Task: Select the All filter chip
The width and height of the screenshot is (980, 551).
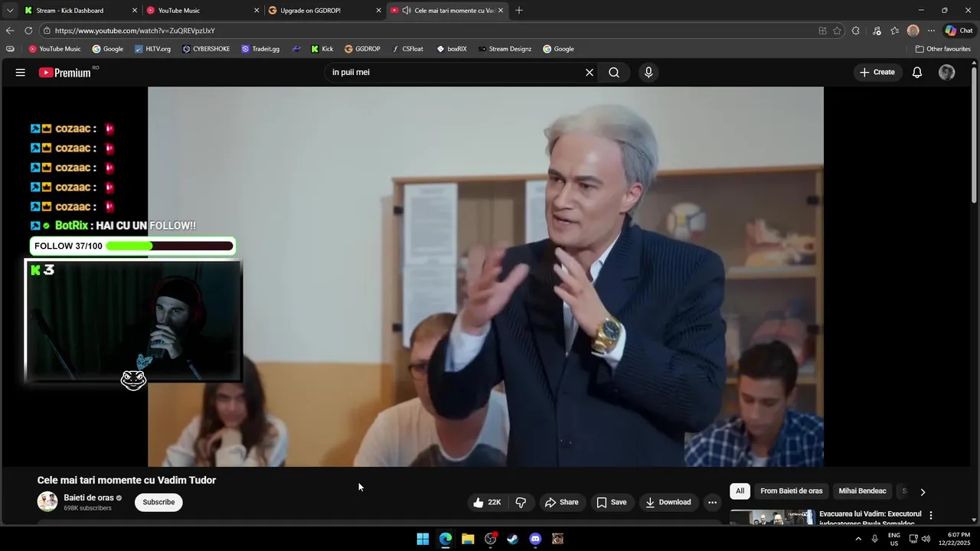Action: (740, 491)
